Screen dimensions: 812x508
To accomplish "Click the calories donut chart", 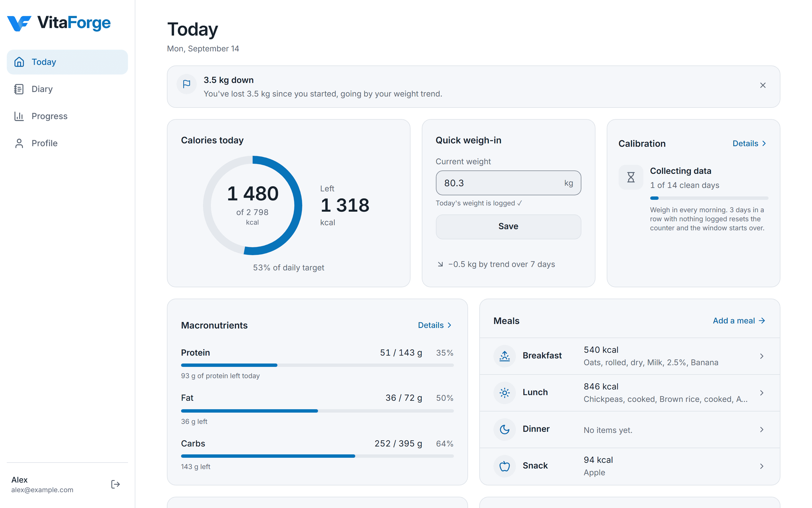I will pyautogui.click(x=252, y=205).
